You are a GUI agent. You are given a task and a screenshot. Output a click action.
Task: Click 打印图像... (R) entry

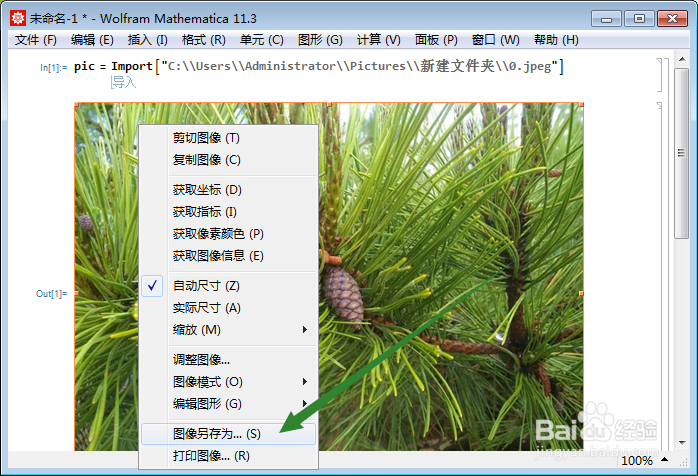click(x=229, y=456)
